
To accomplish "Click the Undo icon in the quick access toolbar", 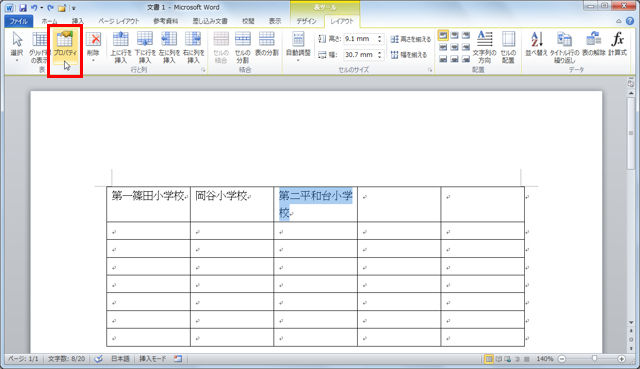I will (34, 8).
